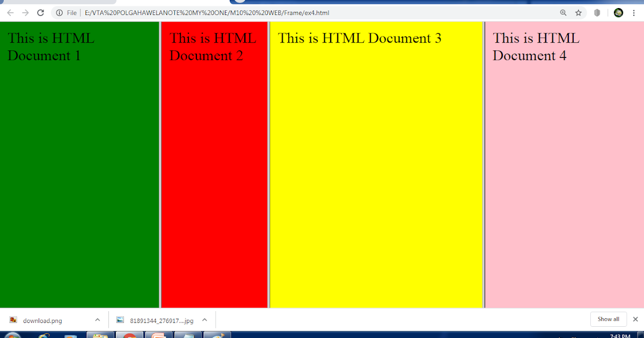
Task: Click the back navigation arrow
Action: [x=11, y=12]
